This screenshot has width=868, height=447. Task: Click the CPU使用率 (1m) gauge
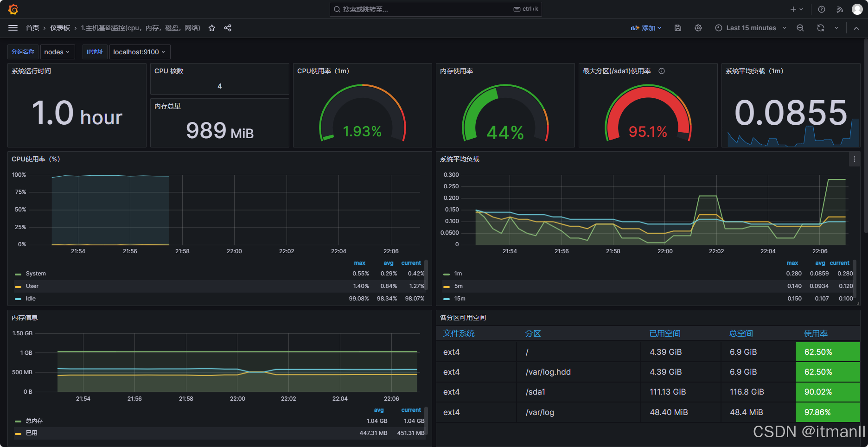click(x=363, y=113)
